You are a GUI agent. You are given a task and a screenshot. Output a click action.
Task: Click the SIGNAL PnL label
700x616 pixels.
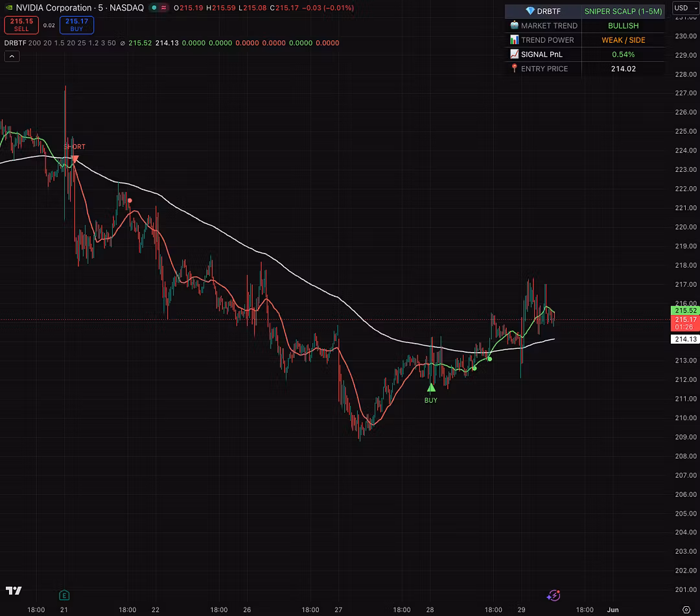[x=541, y=54]
